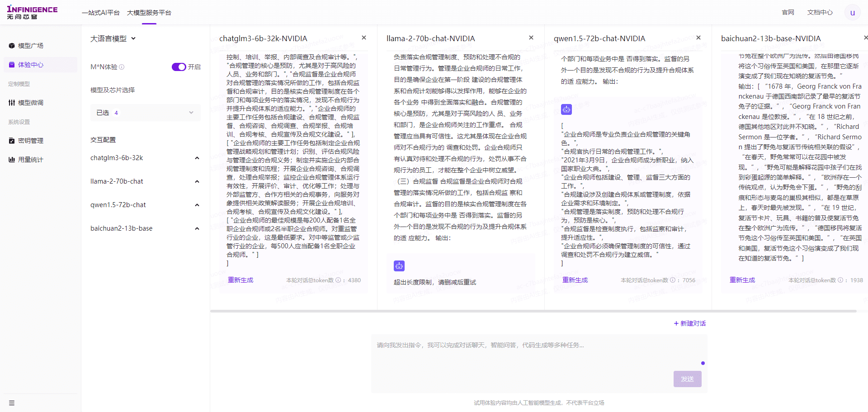Collapse sidebar using hamburger menu icon
The image size is (868, 412).
click(x=12, y=403)
